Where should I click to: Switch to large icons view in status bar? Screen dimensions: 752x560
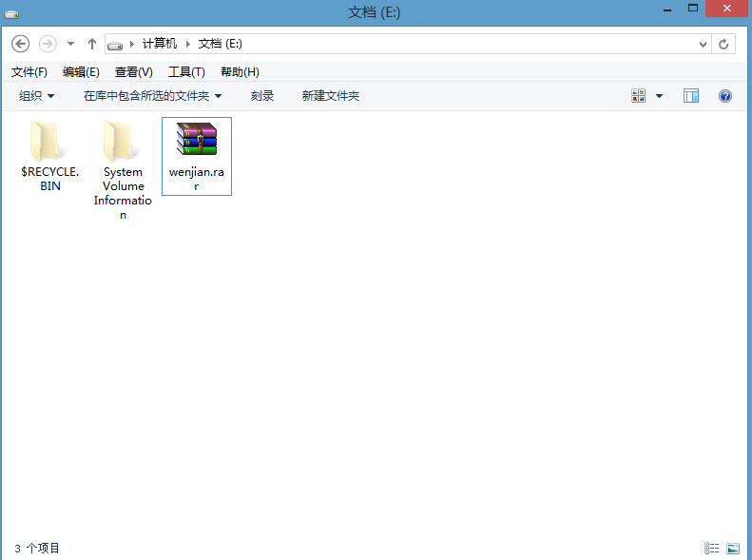[x=733, y=548]
